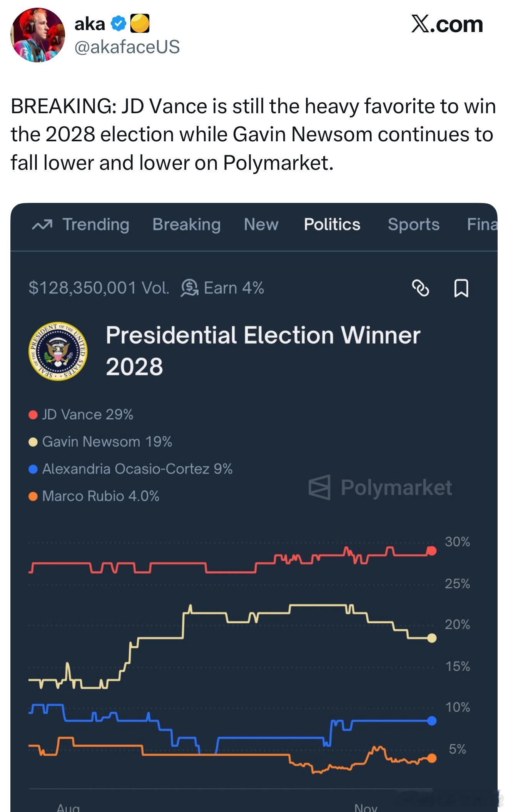This screenshot has height=812, width=508.
Task: Select JD Vance 29% legend entry
Action: (x=87, y=415)
